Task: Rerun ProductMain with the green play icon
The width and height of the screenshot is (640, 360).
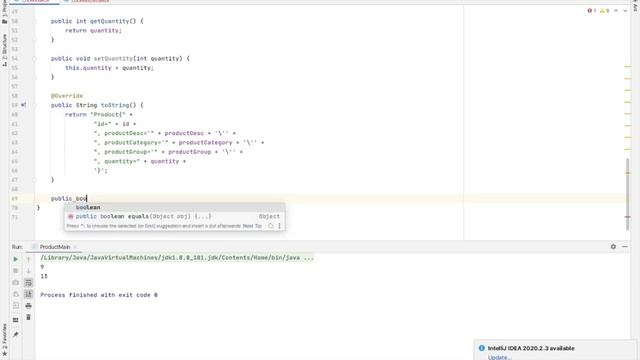Action: click(16, 259)
